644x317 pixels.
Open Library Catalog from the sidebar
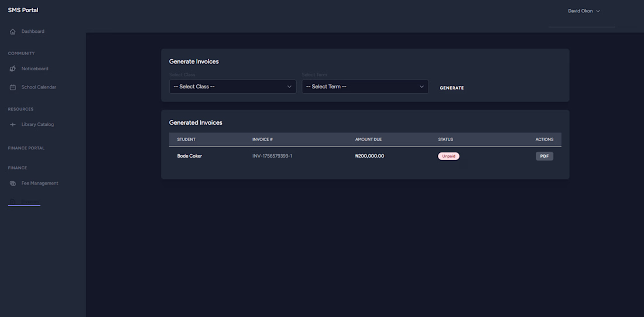[x=37, y=125]
